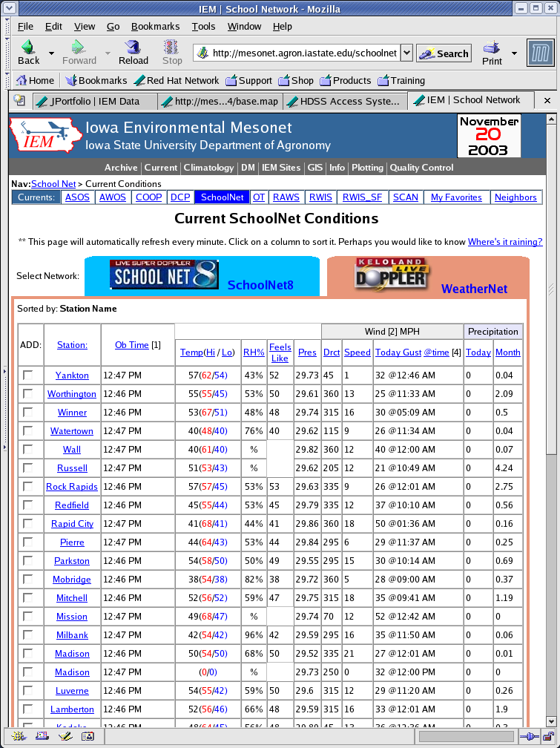Open the Products bookmark folder

(346, 81)
